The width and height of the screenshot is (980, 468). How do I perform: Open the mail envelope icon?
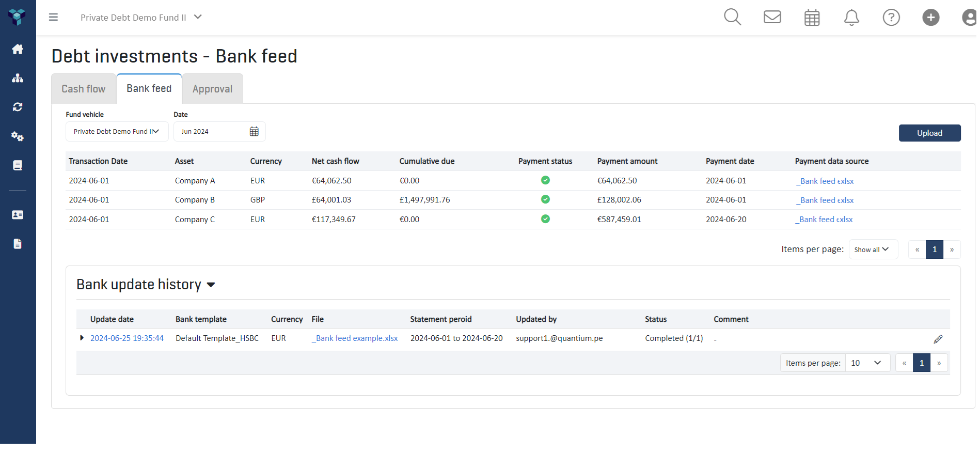tap(772, 17)
